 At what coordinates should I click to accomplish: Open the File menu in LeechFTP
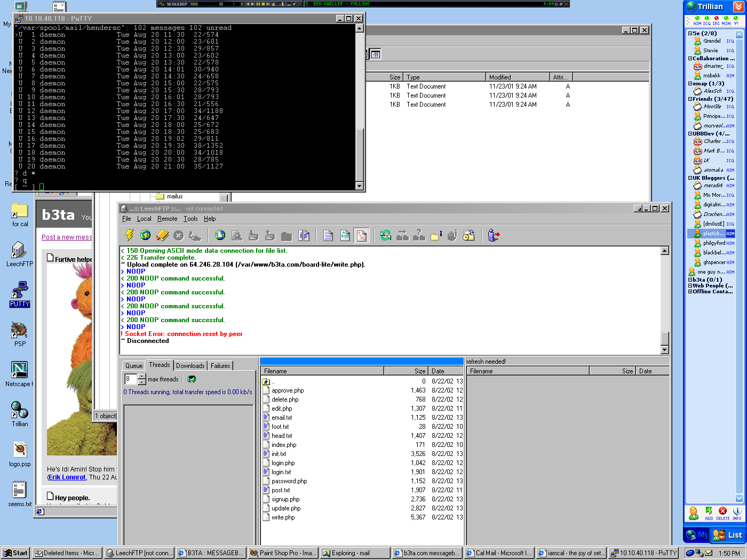pyautogui.click(x=126, y=219)
